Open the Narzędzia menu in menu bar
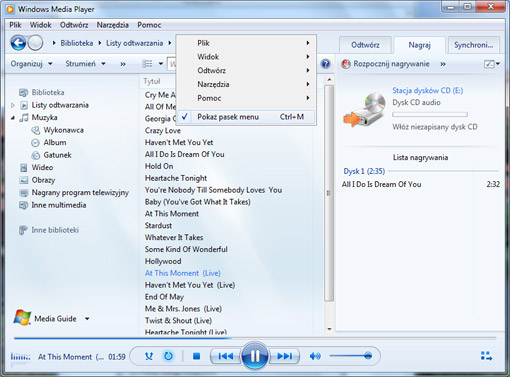The width and height of the screenshot is (510, 377). (x=112, y=25)
